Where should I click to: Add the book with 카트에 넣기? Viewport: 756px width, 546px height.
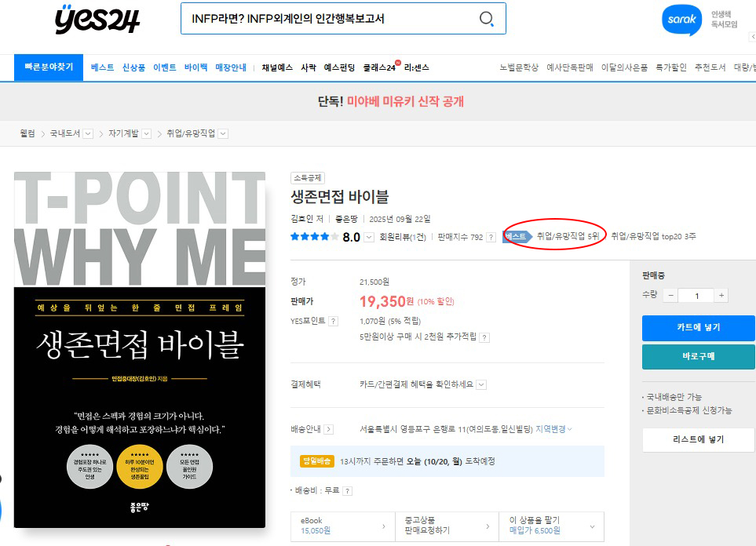click(x=698, y=327)
